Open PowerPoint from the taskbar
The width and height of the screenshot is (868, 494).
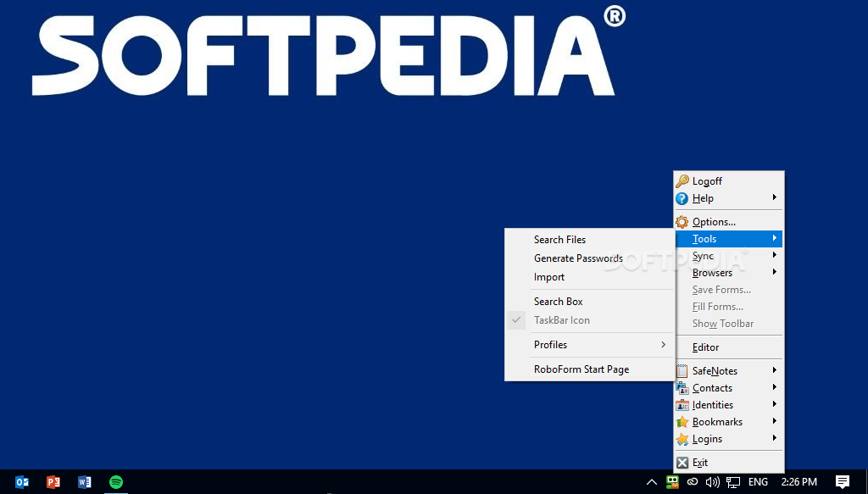click(53, 482)
